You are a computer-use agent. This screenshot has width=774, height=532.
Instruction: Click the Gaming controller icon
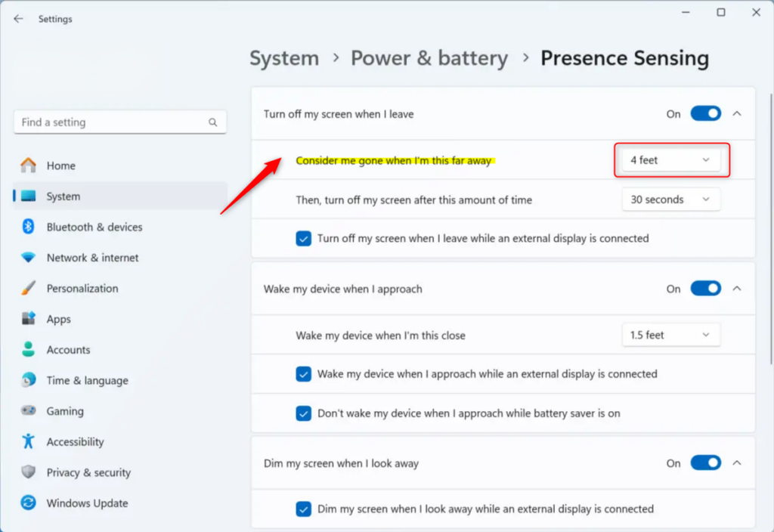pyautogui.click(x=28, y=410)
